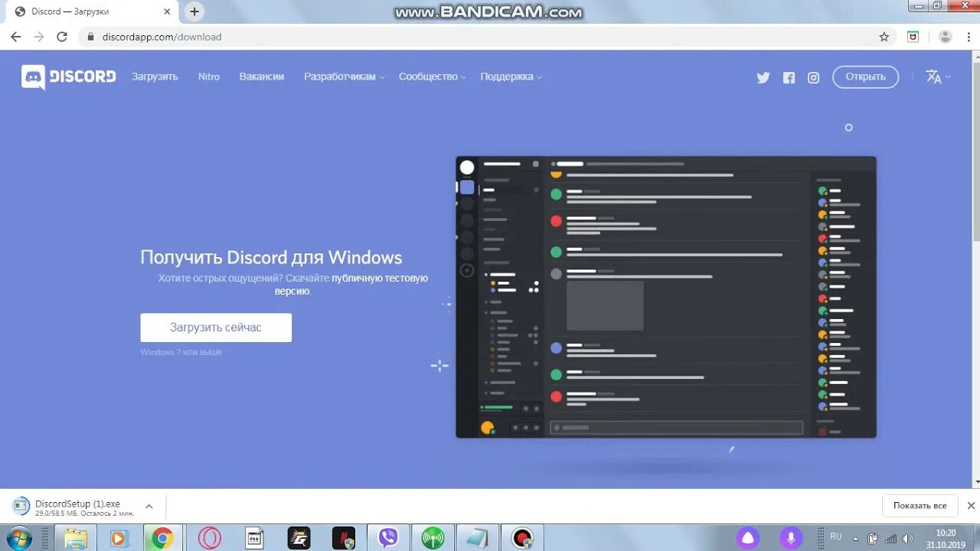Follow the публичную тестовую версию link
Screen dimensions: 980x551
click(351, 285)
